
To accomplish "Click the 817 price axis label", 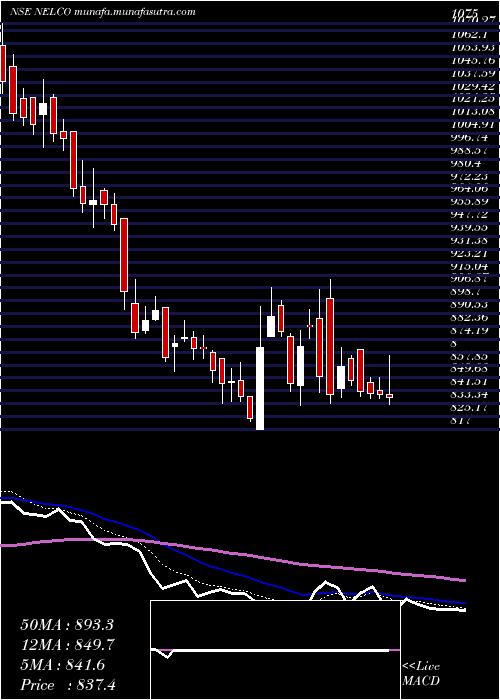I will click(x=461, y=421).
